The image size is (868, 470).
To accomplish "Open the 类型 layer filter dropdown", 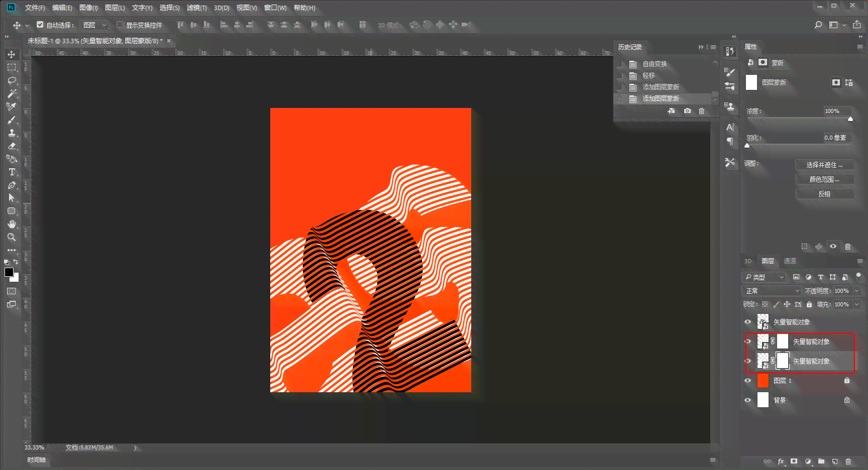I will 764,277.
